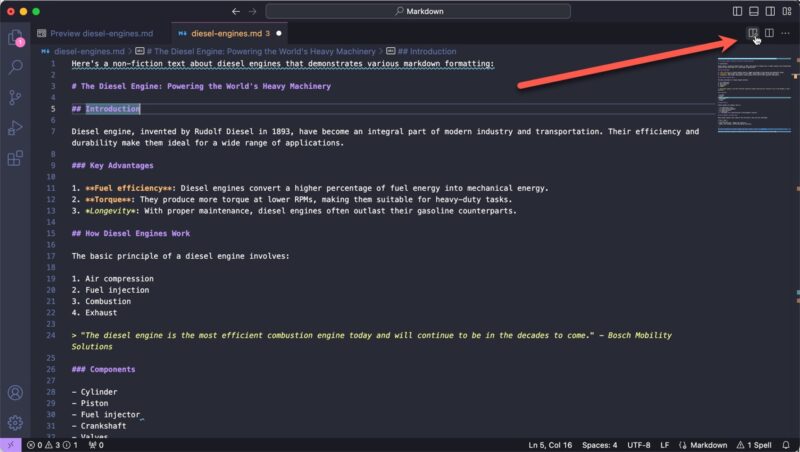This screenshot has width=800, height=452.
Task: Click the Open Preview to the Side icon
Action: click(753, 33)
